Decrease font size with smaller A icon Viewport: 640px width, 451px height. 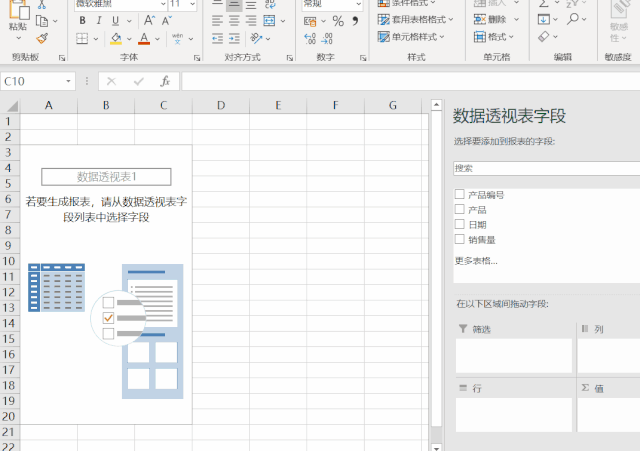(167, 20)
